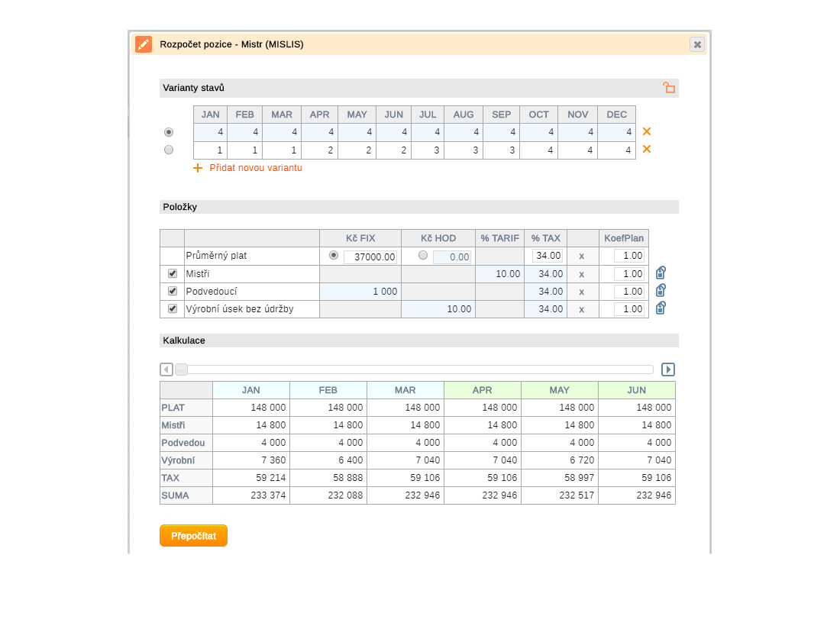
Task: Delete the first variant row with orange X
Action: point(647,131)
